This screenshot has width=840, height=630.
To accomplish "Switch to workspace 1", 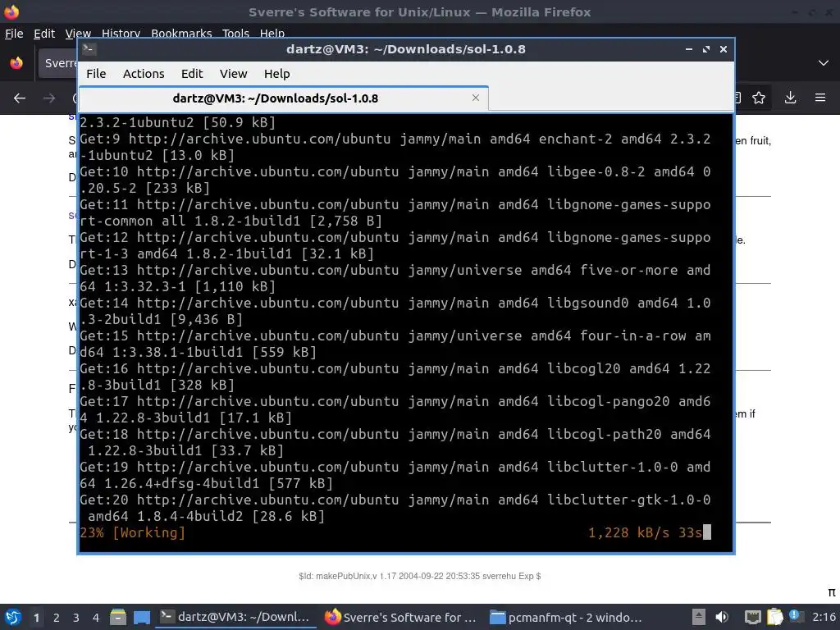I will click(36, 618).
